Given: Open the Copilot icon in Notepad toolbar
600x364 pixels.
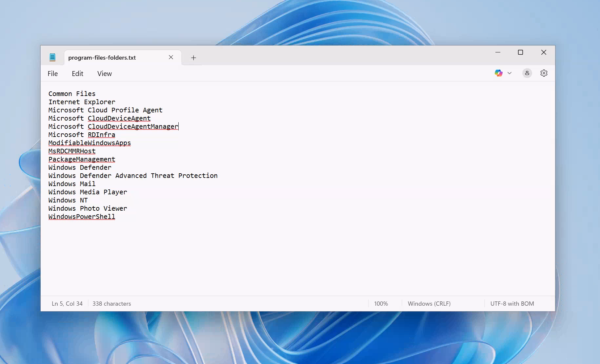Looking at the screenshot, I should pyautogui.click(x=498, y=73).
